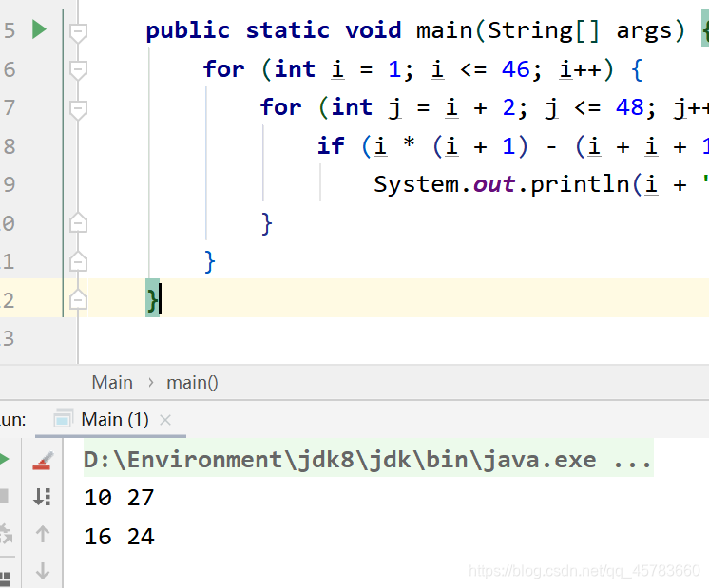Click the fold end marker on line 12
709x588 pixels.
(78, 299)
